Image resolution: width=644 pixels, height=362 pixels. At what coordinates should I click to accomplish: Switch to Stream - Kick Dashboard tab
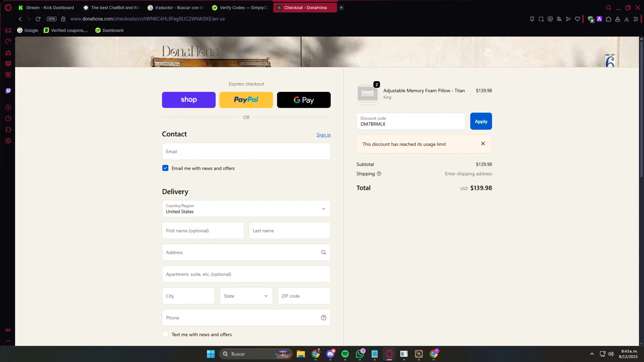(x=46, y=8)
